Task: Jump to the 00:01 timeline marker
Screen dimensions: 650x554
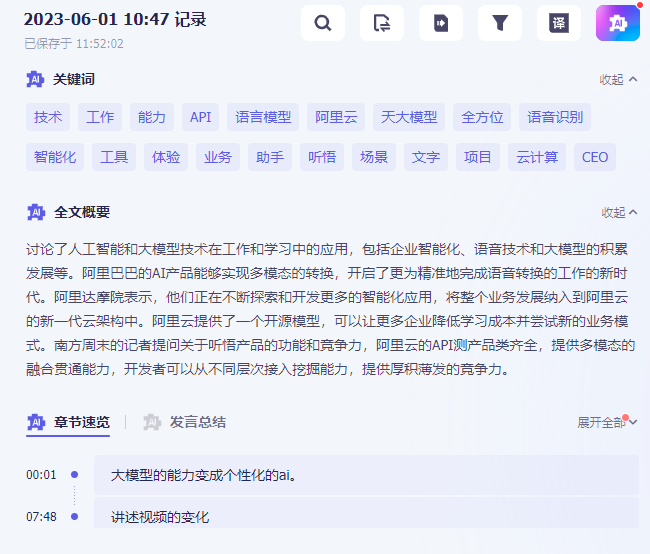Action: [41, 474]
